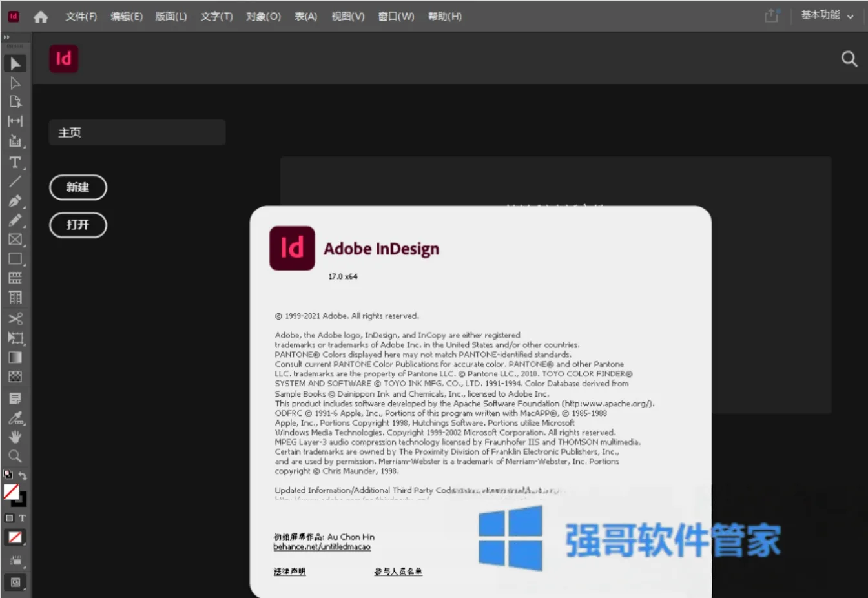The width and height of the screenshot is (868, 598).
Task: Open the 基本功能 workspace dropdown
Action: [x=827, y=15]
